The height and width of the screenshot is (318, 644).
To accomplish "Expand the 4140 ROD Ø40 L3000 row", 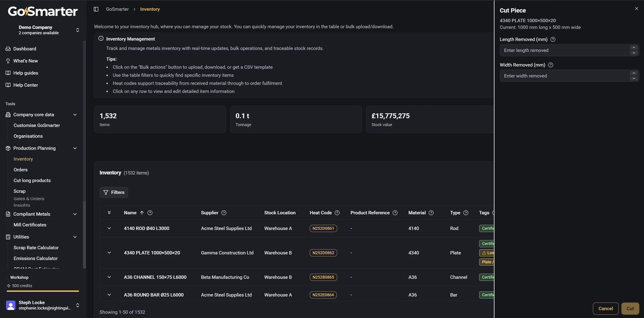I will [109, 228].
